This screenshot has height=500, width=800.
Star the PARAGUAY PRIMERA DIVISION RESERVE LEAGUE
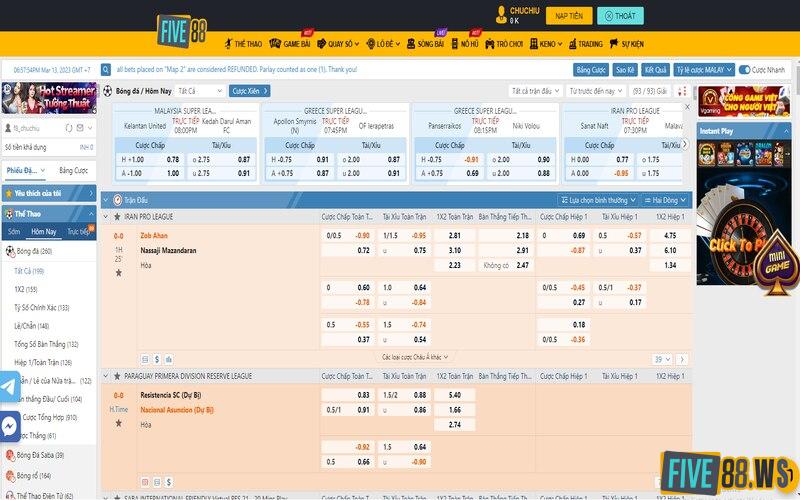tap(117, 376)
